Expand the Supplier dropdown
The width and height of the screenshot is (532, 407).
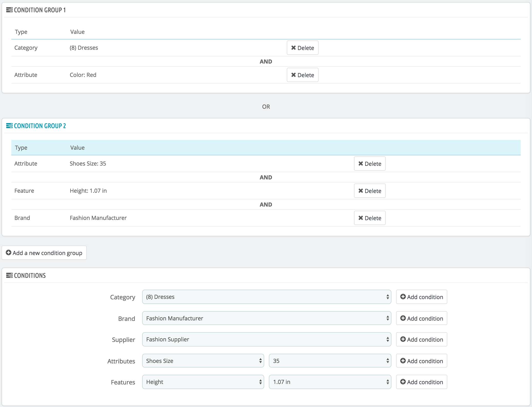pos(267,340)
